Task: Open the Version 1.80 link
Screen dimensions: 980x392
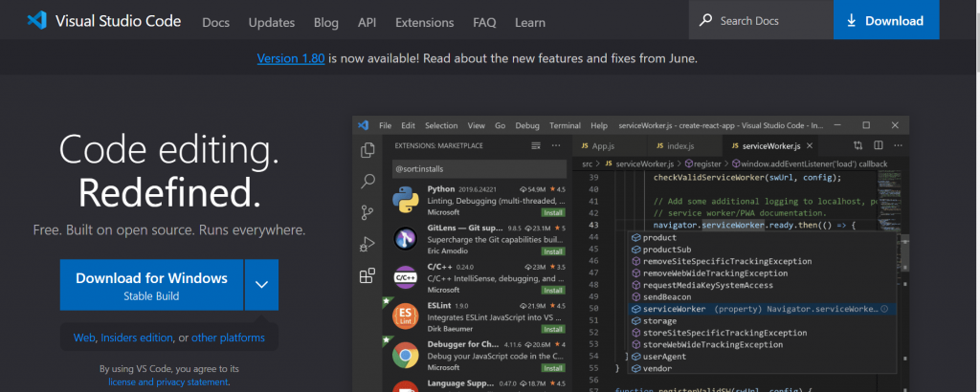Action: (291, 58)
